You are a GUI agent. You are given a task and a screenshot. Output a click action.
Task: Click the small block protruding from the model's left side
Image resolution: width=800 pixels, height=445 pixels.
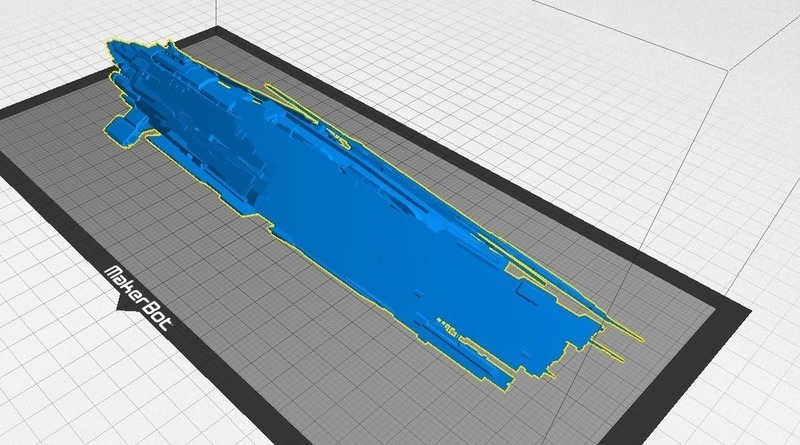click(124, 128)
